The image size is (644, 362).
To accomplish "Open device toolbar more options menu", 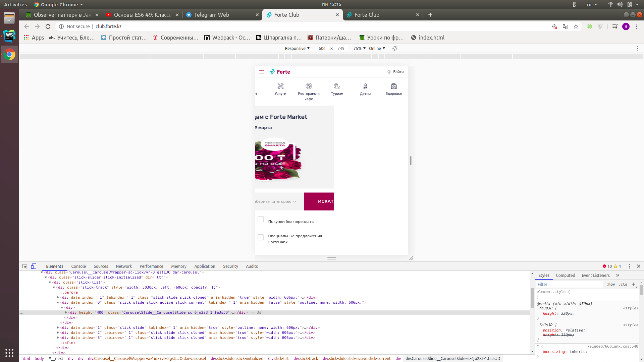I will (638, 48).
